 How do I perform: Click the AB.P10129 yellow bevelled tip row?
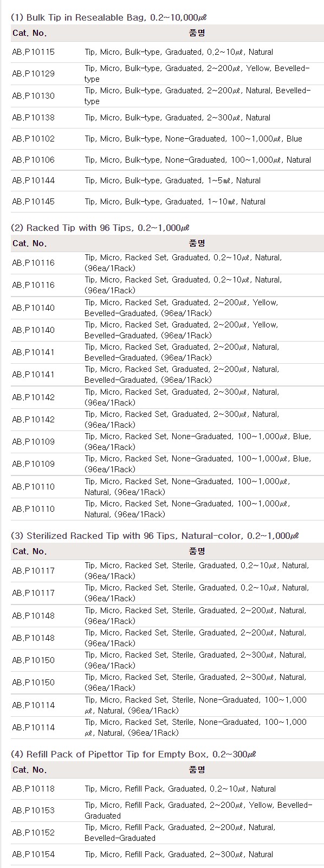pos(167,74)
